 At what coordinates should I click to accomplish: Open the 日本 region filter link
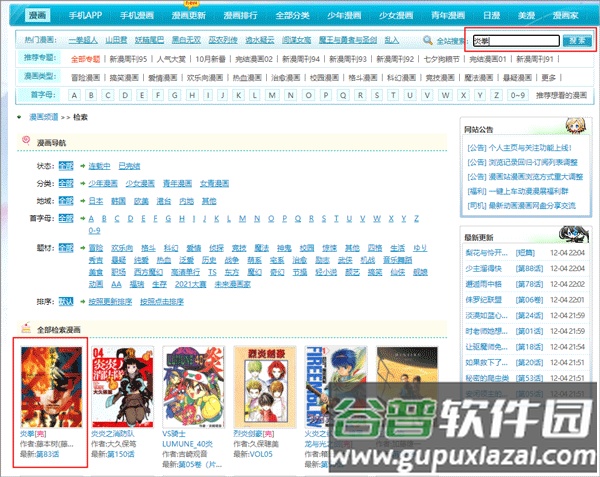coord(96,200)
